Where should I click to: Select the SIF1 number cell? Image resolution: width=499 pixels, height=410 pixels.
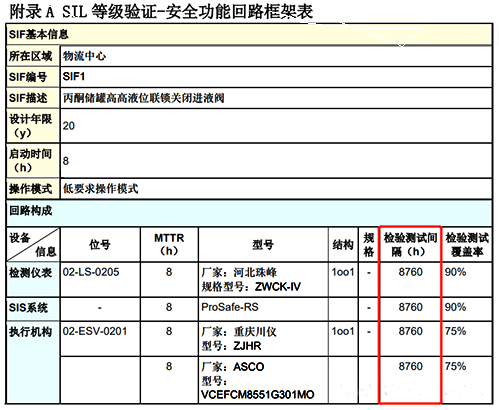(276, 77)
